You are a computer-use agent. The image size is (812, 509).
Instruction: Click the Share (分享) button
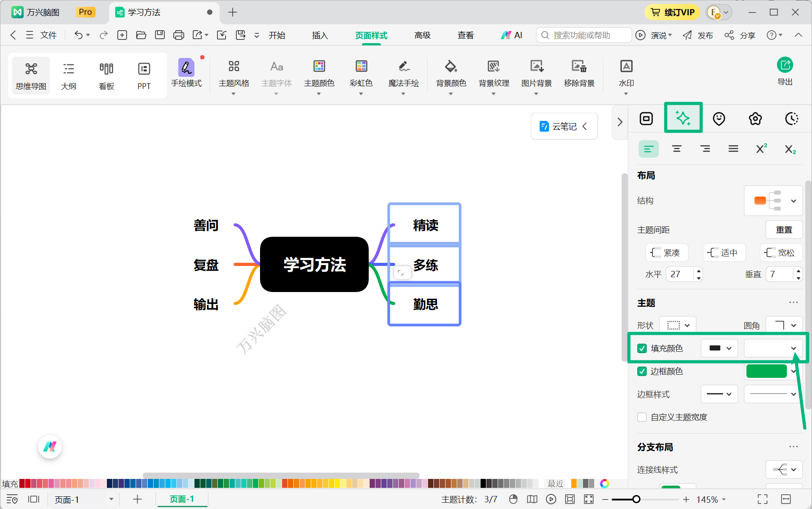pyautogui.click(x=740, y=35)
